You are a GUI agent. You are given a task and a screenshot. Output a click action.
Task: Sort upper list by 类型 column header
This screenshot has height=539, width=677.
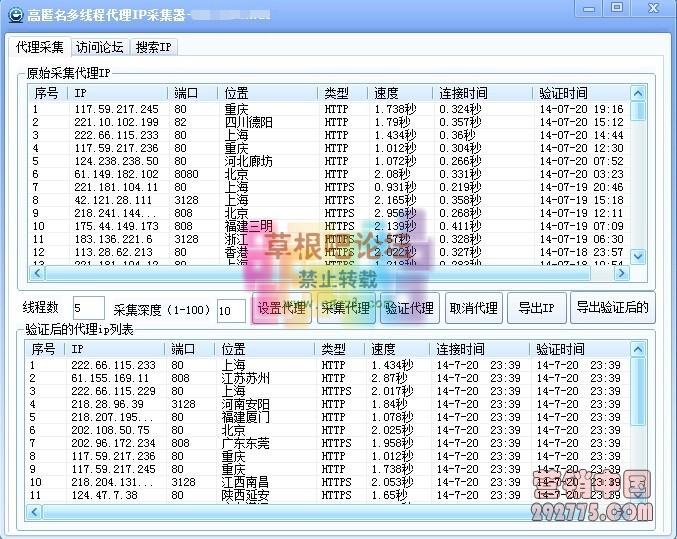(343, 93)
